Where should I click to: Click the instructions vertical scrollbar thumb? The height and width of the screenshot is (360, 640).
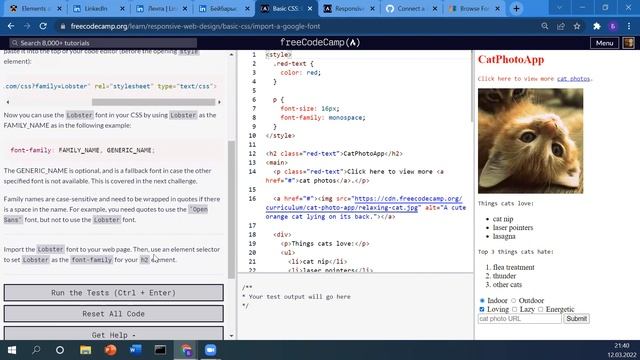231,209
